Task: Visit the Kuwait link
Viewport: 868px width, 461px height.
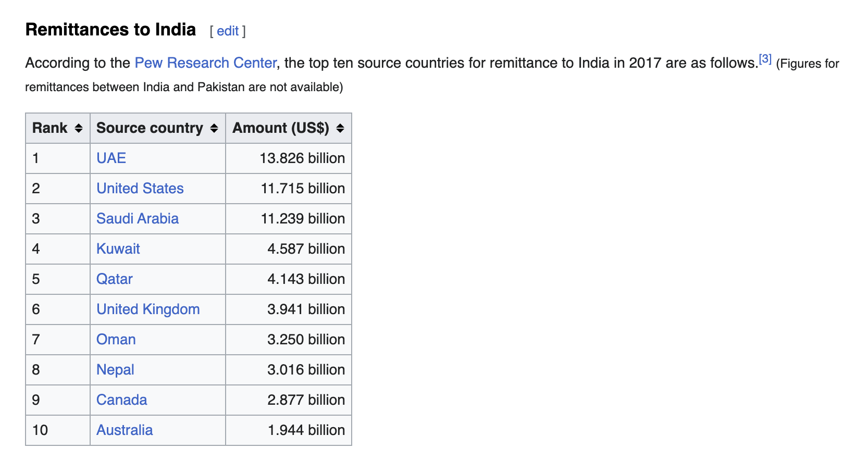Action: (x=118, y=249)
